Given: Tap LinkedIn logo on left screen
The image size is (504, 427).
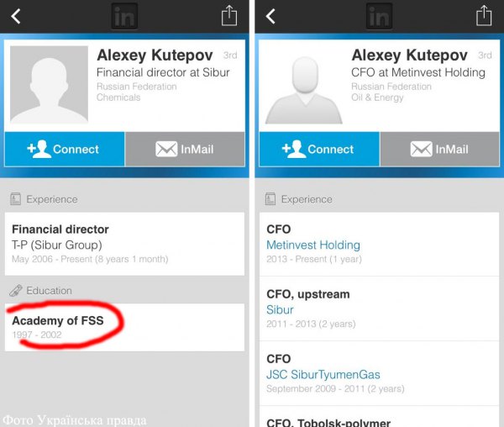Looking at the screenshot, I should coord(124,16).
